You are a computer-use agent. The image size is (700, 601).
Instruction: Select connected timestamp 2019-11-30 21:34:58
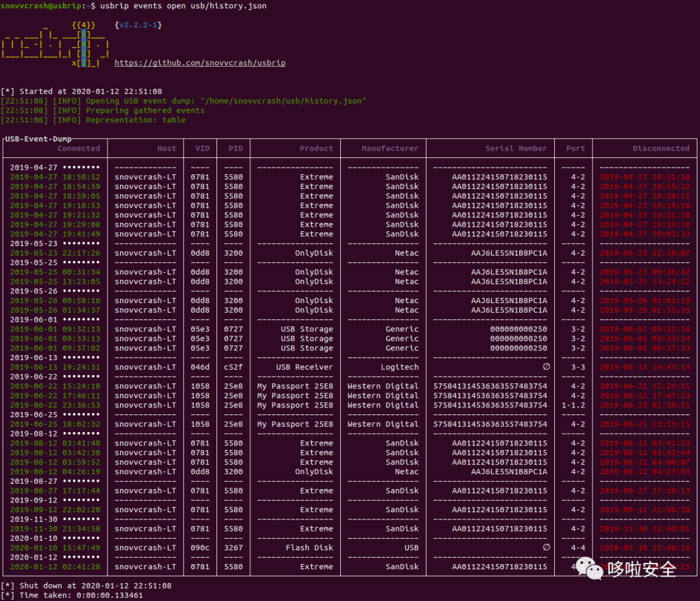[x=55, y=528]
